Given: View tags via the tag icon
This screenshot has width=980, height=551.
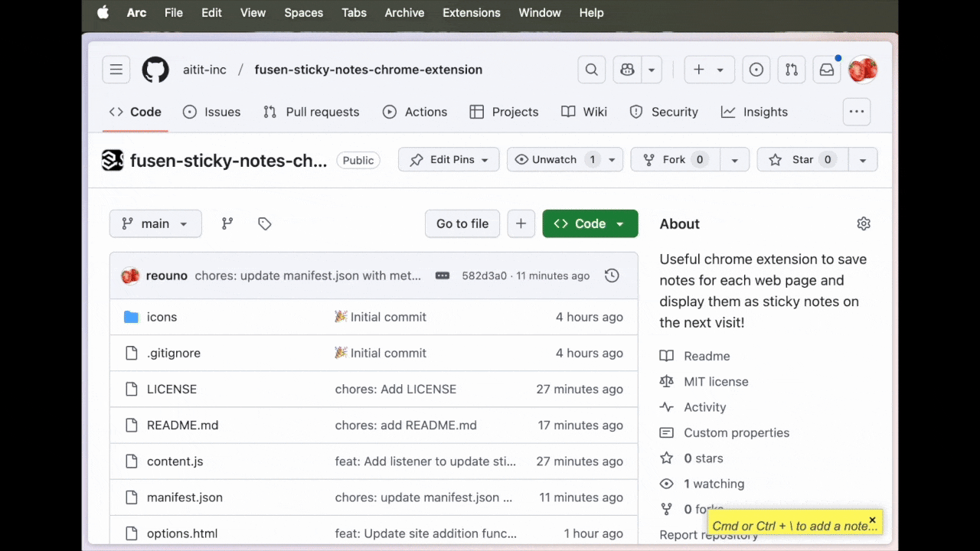Looking at the screenshot, I should [264, 223].
